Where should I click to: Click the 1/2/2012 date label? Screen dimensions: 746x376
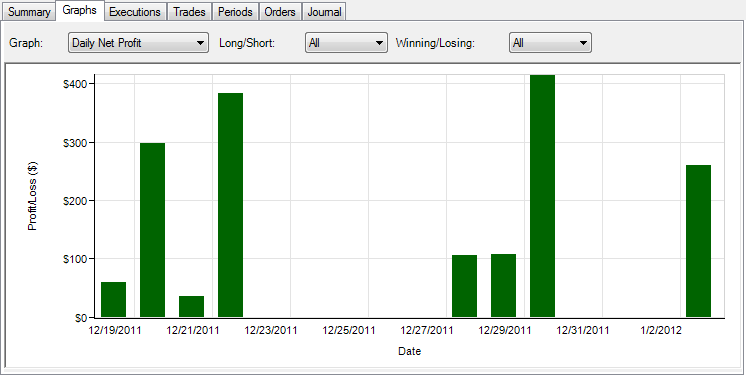click(x=661, y=330)
